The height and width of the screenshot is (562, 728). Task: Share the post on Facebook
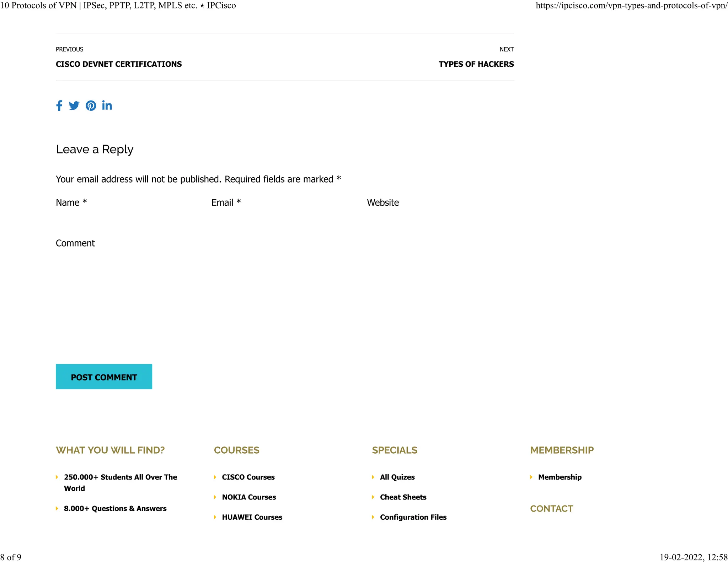[59, 106]
